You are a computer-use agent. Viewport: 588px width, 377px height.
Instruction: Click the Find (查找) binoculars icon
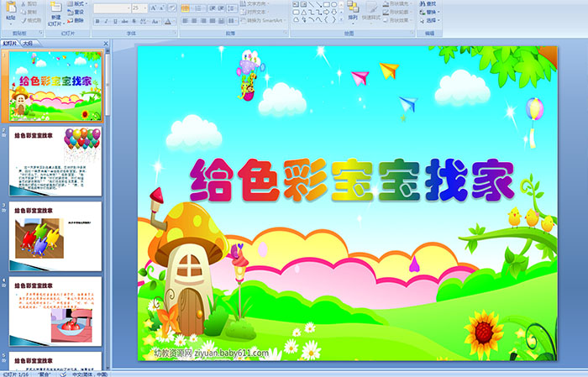coord(423,3)
